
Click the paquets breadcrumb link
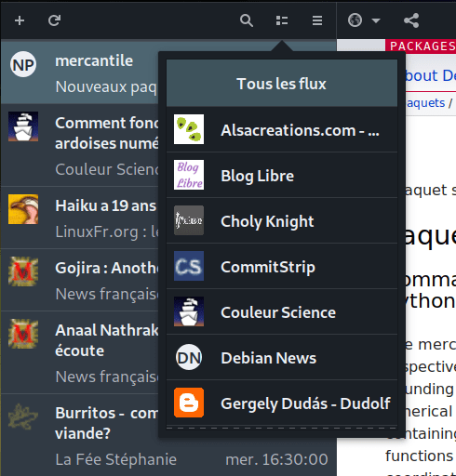pyautogui.click(x=426, y=103)
